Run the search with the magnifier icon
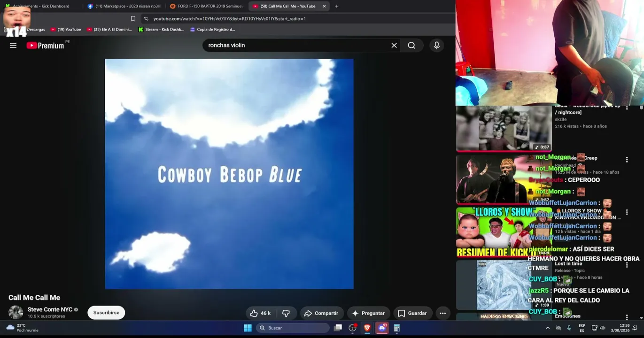The image size is (644, 338). [x=411, y=46]
